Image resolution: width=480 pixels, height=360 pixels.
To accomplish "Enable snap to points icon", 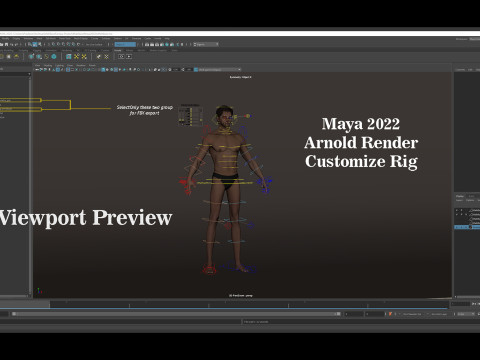I will pyautogui.click(x=63, y=44).
